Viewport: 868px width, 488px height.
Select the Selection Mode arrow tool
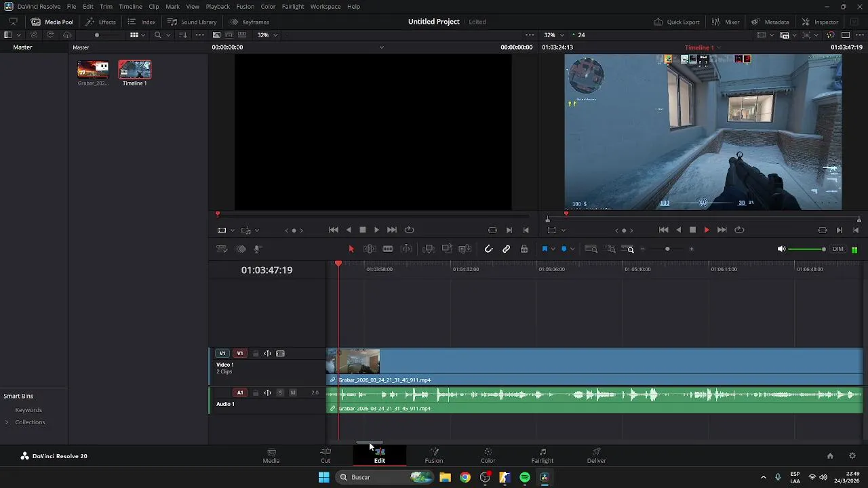pos(351,249)
